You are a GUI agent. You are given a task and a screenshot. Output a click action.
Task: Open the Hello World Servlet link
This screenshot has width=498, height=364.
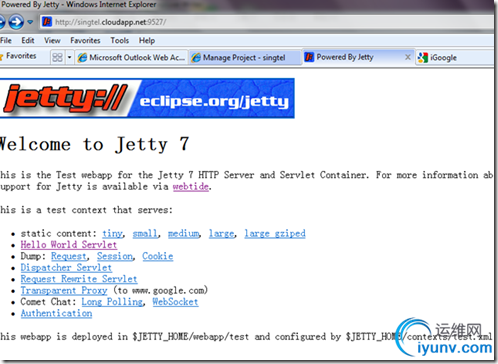[69, 245]
